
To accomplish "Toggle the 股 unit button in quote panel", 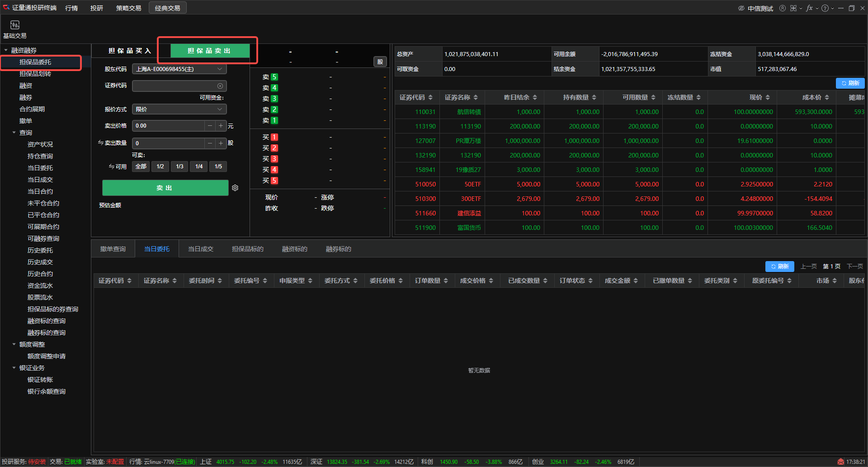I will point(380,62).
